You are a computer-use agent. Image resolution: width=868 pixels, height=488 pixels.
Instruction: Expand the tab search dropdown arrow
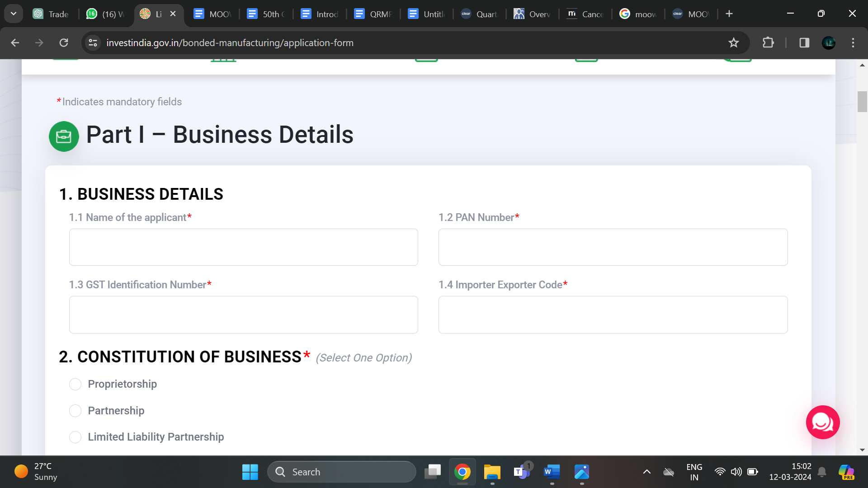[14, 14]
